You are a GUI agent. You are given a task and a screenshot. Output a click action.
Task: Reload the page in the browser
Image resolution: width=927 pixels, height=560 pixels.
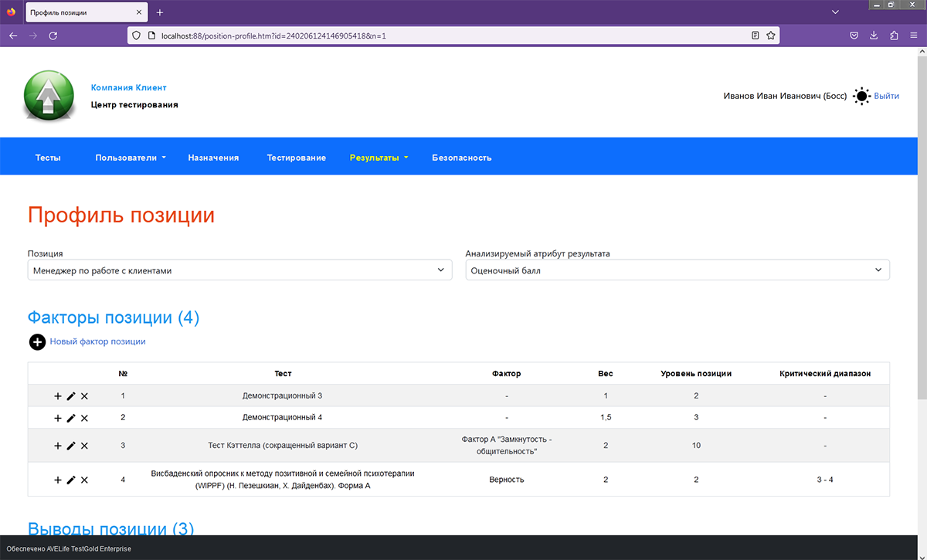click(x=53, y=36)
